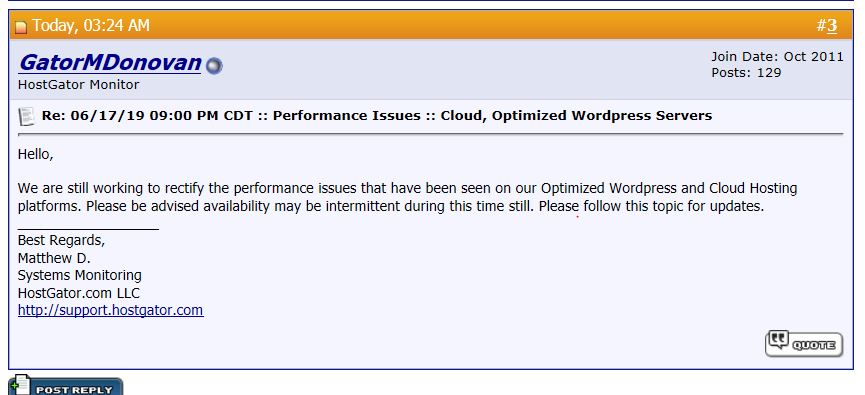
Task: Click the green plus page icon on Post Reply
Action: [x=19, y=385]
